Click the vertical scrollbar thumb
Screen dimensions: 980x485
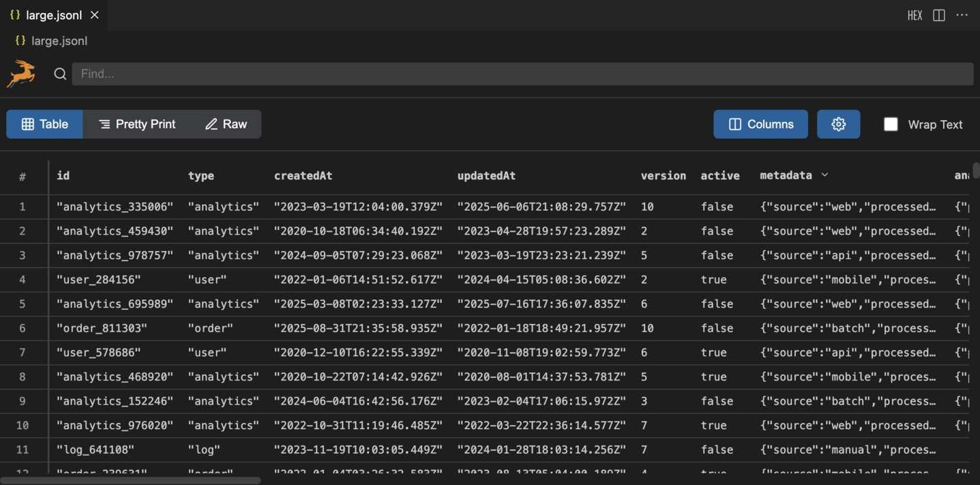[976, 170]
